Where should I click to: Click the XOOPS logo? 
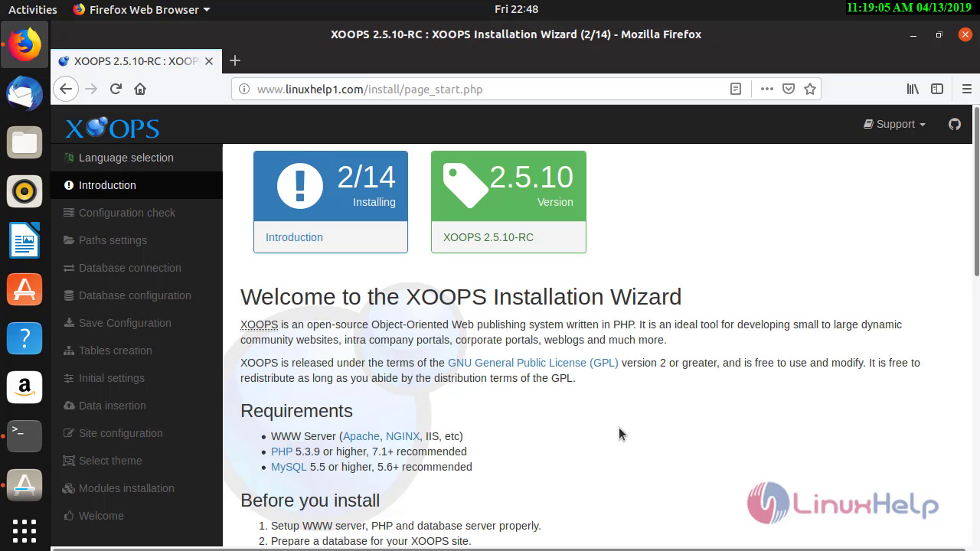tap(112, 127)
